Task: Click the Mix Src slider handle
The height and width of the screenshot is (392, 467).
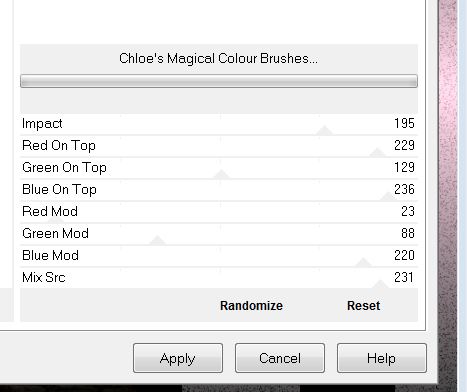Action: point(380,284)
